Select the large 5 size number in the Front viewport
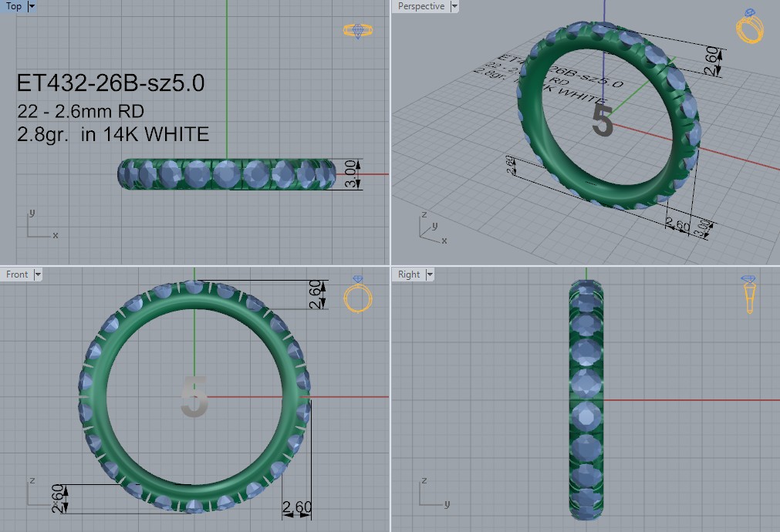Image resolution: width=780 pixels, height=532 pixels. [x=194, y=397]
